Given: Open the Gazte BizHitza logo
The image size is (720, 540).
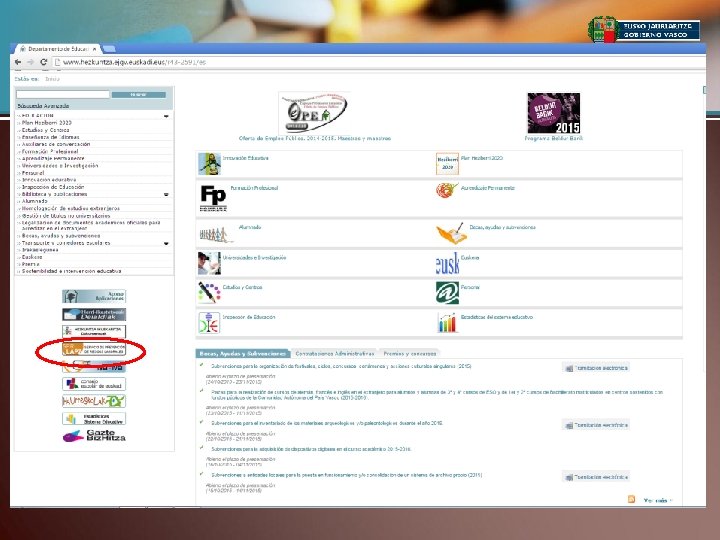Looking at the screenshot, I should click(94, 436).
